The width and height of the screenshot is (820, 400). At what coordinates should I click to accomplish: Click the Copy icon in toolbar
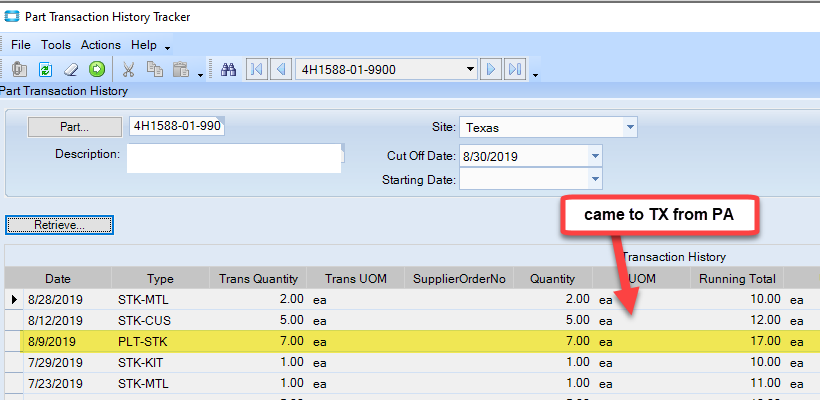pos(155,69)
